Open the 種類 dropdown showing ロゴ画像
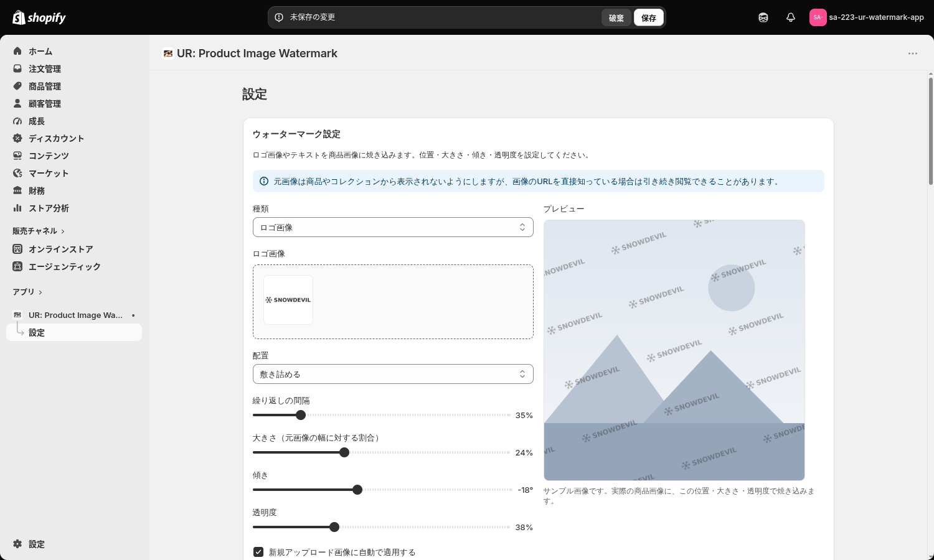This screenshot has height=560, width=934. pos(393,227)
